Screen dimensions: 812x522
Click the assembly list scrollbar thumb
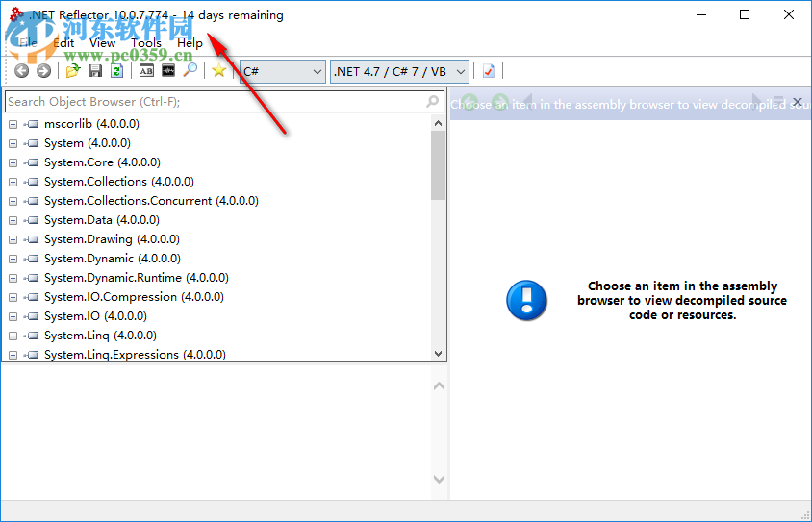pos(438,165)
